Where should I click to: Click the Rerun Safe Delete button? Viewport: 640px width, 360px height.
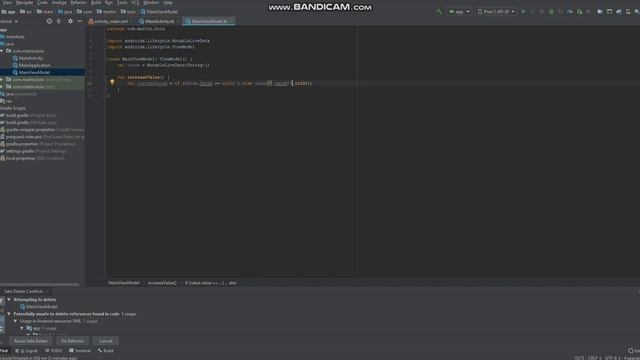click(31, 341)
